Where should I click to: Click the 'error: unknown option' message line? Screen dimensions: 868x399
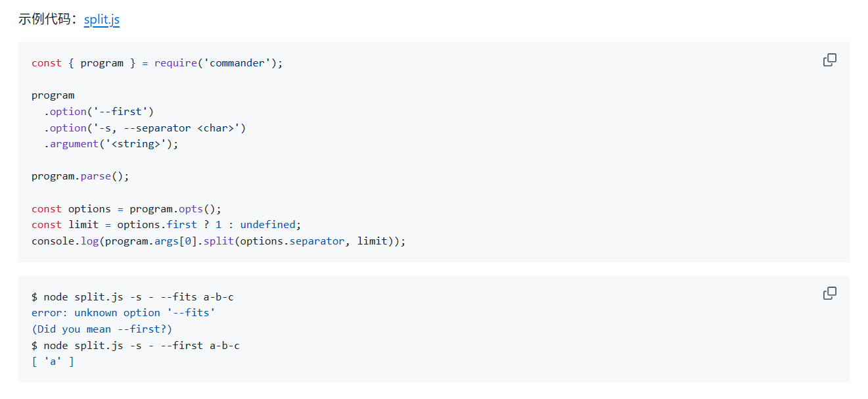click(x=124, y=313)
